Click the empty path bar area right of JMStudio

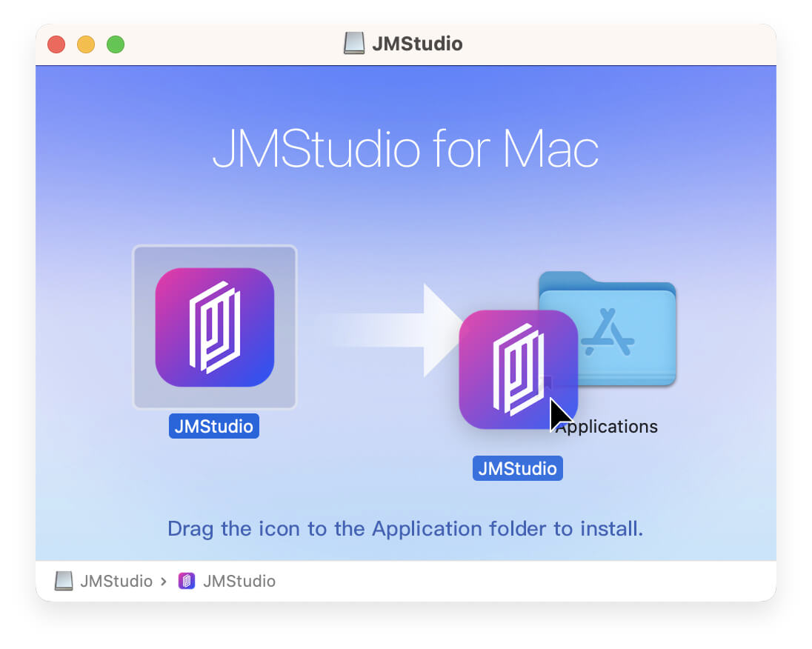519,582
